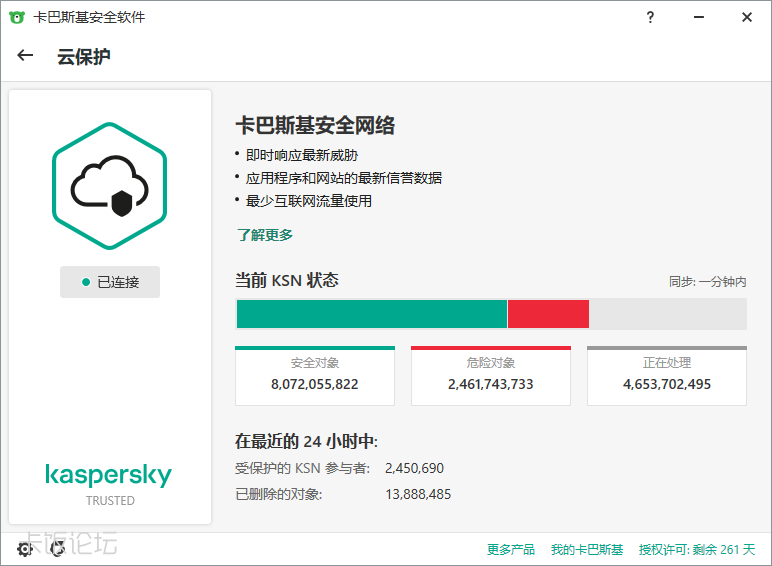Screen dimensions: 772x566
Task: Open the 我的卡巴斯基 link
Action: (x=587, y=549)
